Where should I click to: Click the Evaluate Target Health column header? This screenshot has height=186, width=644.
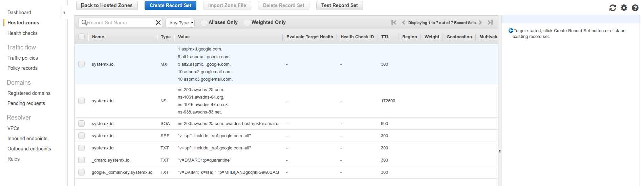coord(309,37)
